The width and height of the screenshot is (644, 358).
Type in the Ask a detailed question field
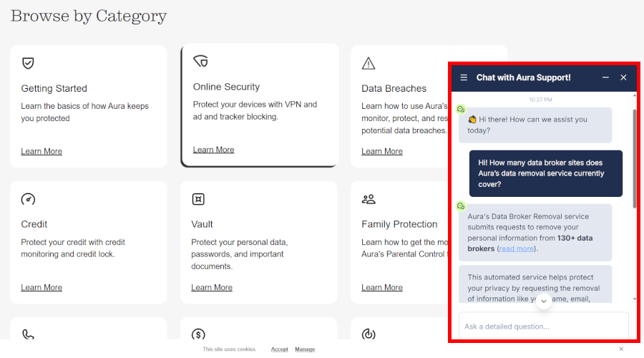click(543, 326)
